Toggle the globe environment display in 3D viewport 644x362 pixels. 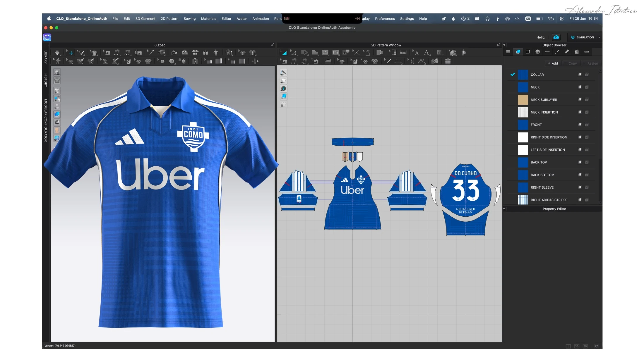(x=57, y=138)
